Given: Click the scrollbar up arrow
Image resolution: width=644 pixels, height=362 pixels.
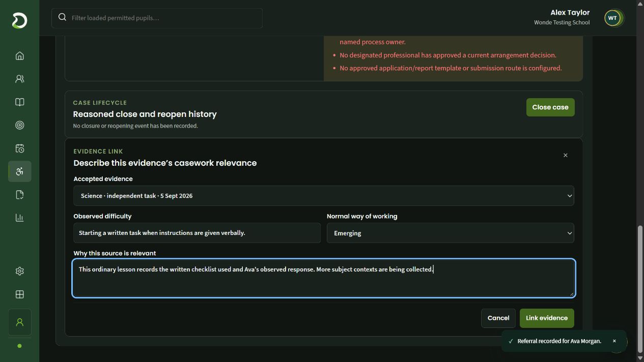Looking at the screenshot, I should pyautogui.click(x=640, y=4).
